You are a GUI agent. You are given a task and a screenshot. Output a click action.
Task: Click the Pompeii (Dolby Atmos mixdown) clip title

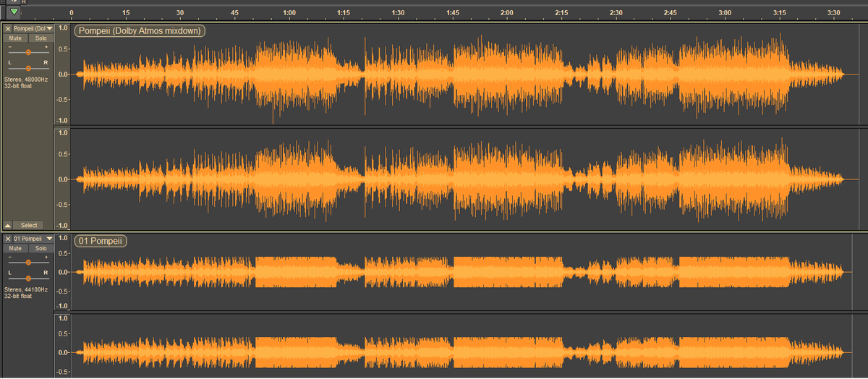(140, 30)
